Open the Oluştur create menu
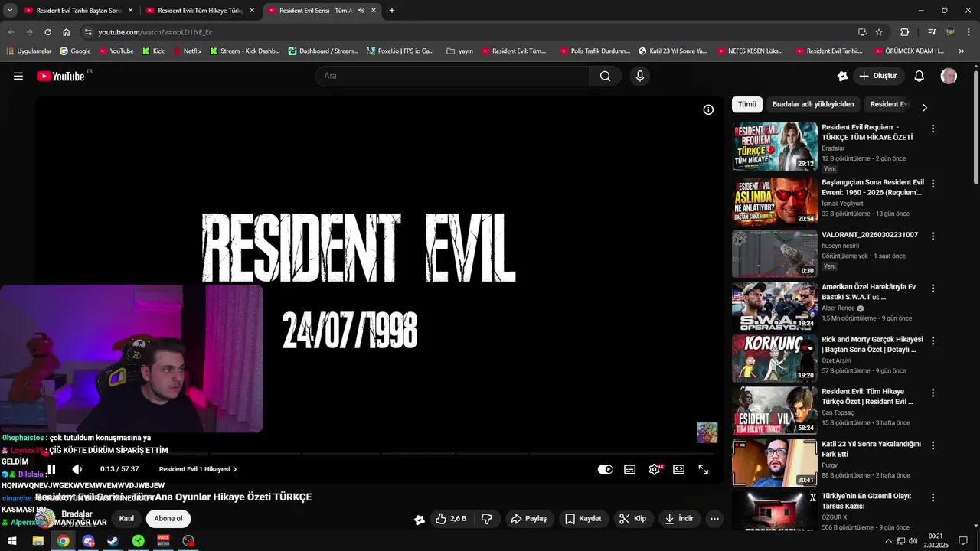This screenshot has width=980, height=551. point(878,76)
